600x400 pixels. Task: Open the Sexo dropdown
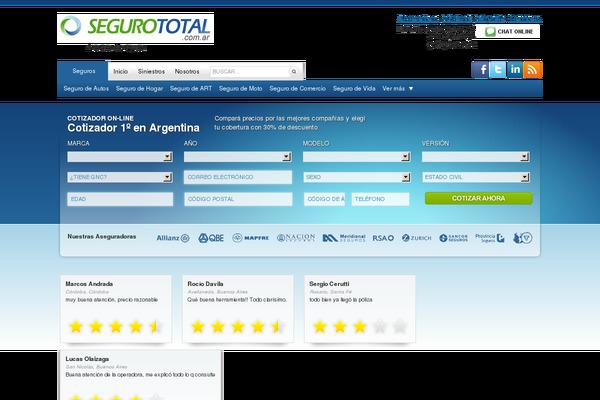click(x=357, y=177)
